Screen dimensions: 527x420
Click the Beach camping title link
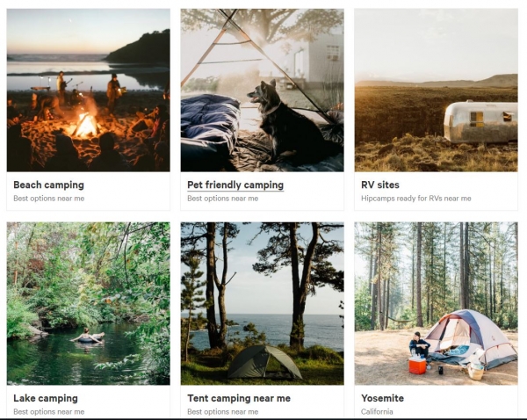pos(48,185)
